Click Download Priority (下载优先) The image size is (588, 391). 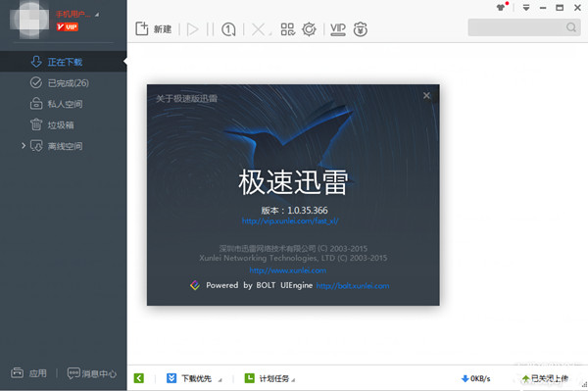[x=190, y=378]
